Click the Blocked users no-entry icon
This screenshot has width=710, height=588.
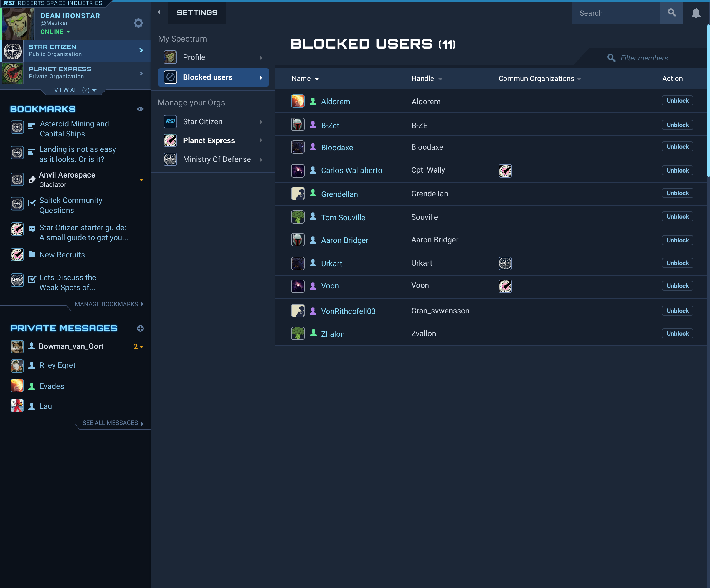tap(170, 77)
